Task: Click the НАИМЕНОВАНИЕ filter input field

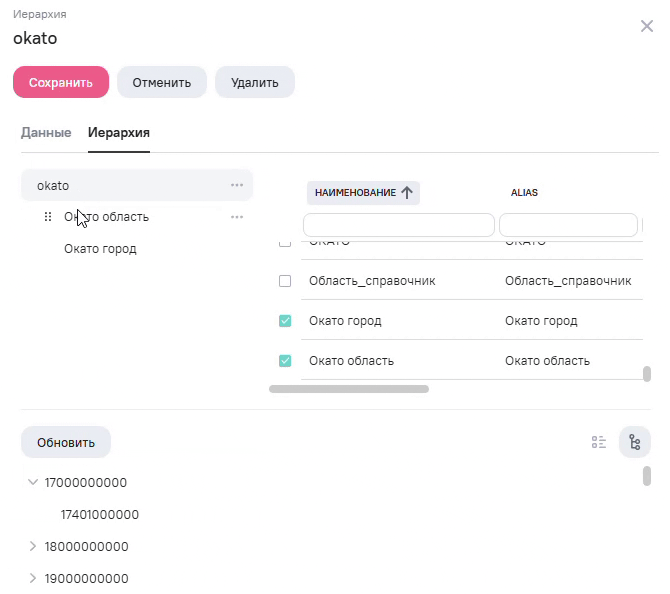Action: click(398, 224)
